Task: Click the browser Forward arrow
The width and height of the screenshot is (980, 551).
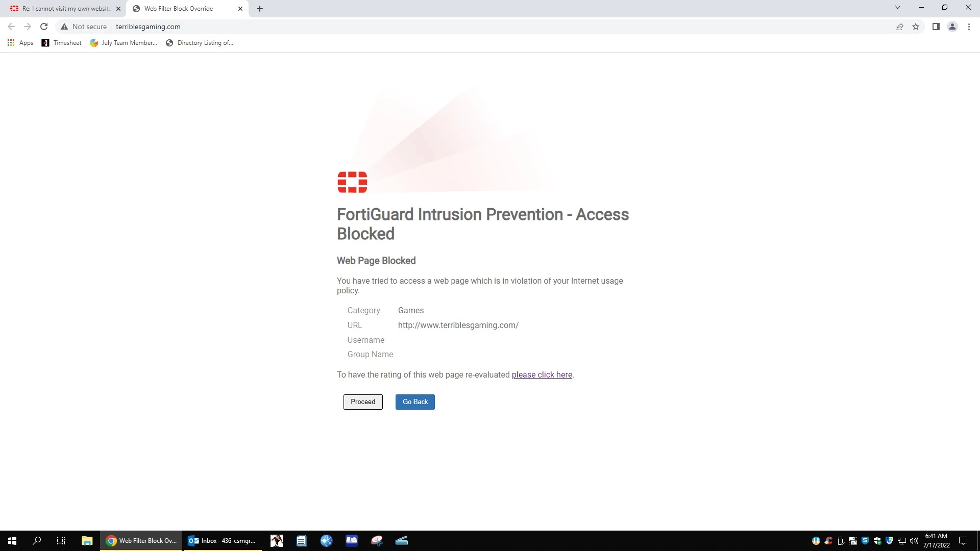Action: pos(28,27)
